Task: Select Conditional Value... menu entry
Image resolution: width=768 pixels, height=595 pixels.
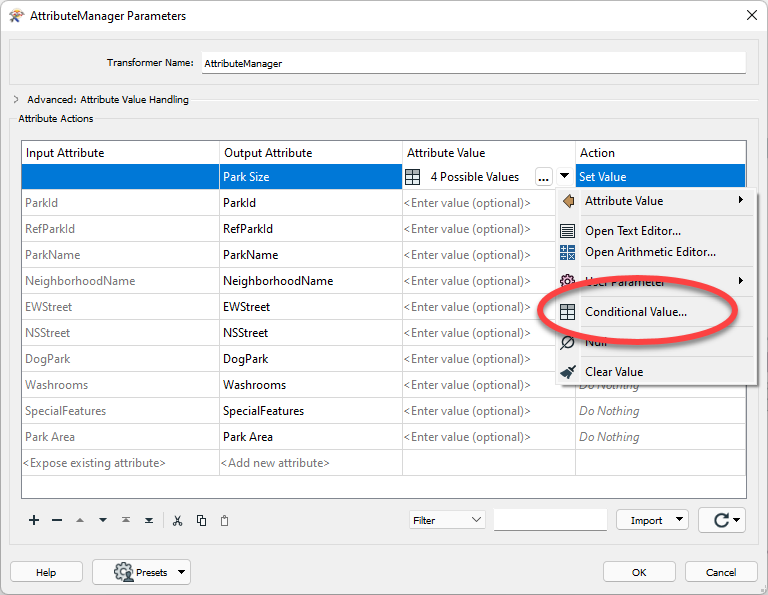Action: [656, 312]
